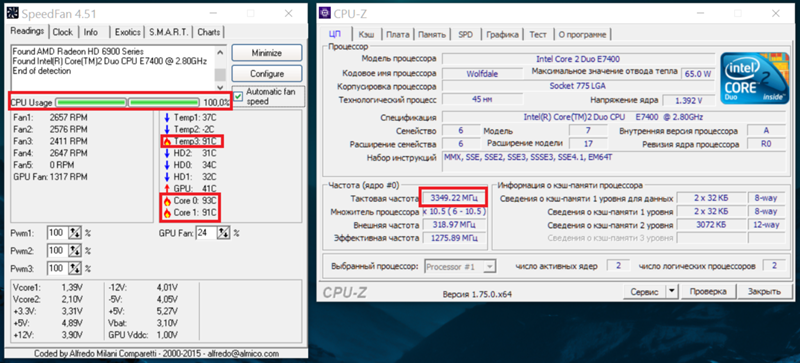Adjust the GPU Fan speed spinner arrows
The width and height of the screenshot is (800, 363).
(223, 233)
